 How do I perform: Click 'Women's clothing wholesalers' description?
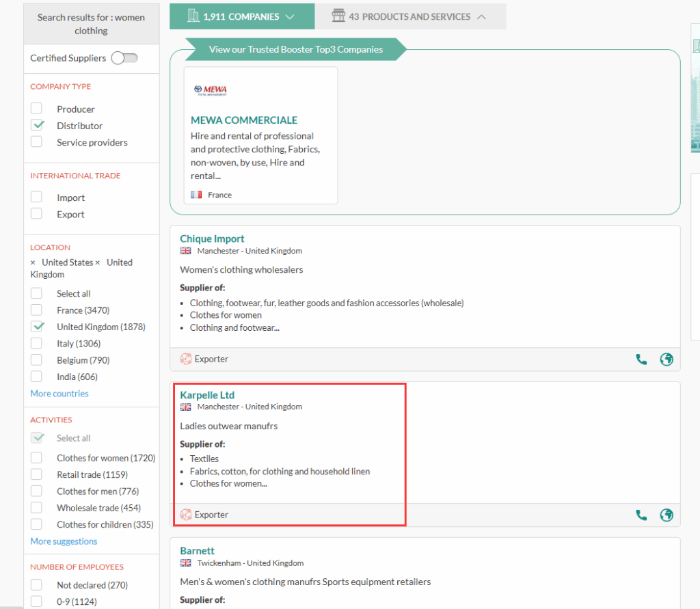[241, 270]
